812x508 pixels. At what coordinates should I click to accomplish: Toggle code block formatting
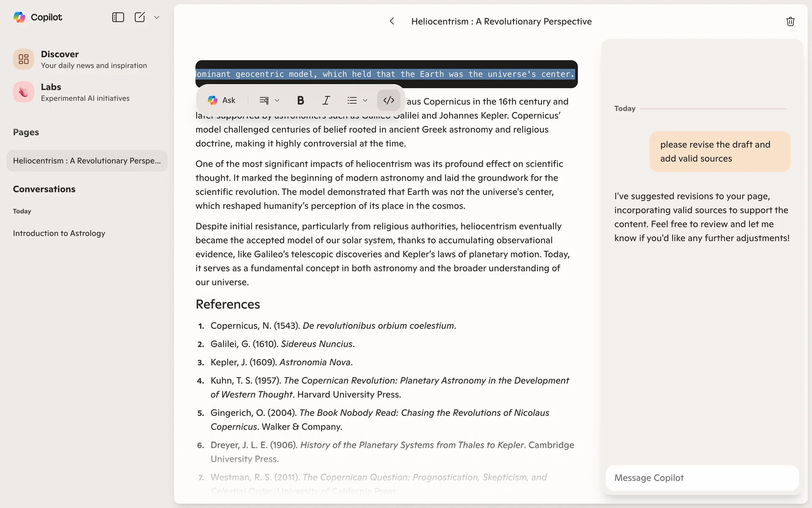[388, 100]
